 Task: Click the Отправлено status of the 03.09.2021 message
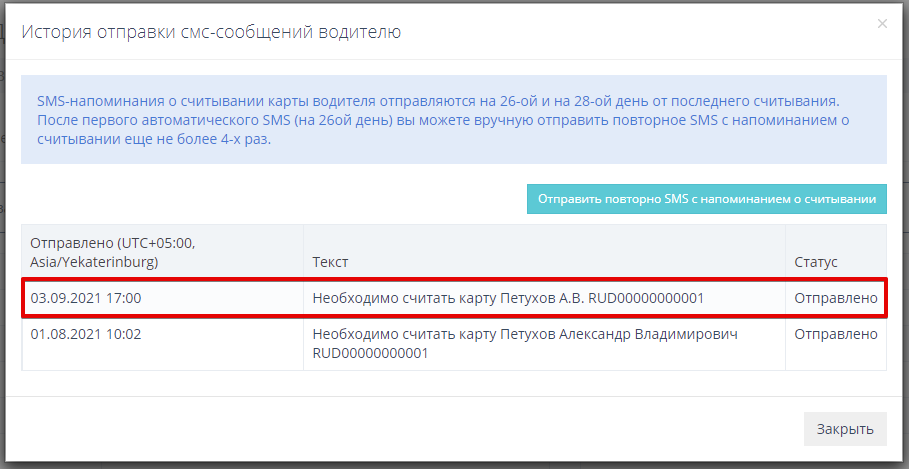pyautogui.click(x=835, y=298)
